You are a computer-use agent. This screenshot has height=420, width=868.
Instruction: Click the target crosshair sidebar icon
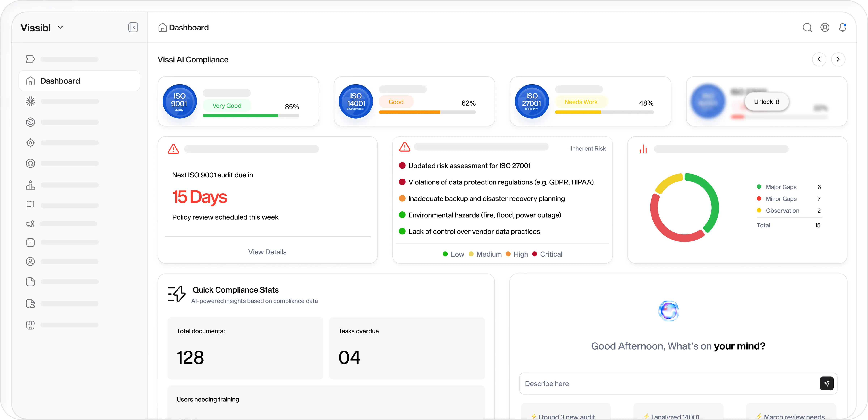point(30,143)
